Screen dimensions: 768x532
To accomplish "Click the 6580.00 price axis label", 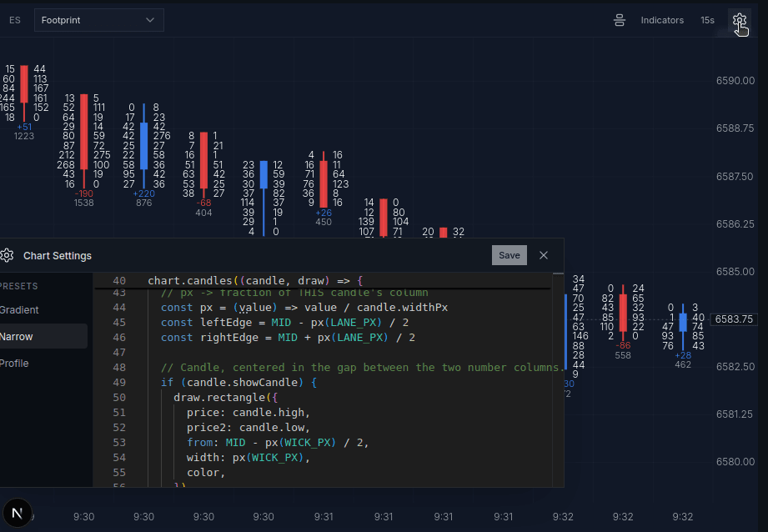I will 735,462.
